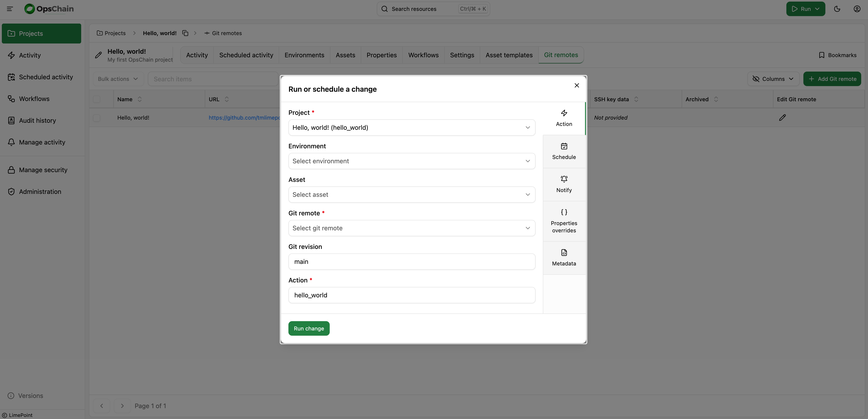Image resolution: width=868 pixels, height=419 pixels.
Task: Select the Git remotes tab
Action: [561, 55]
